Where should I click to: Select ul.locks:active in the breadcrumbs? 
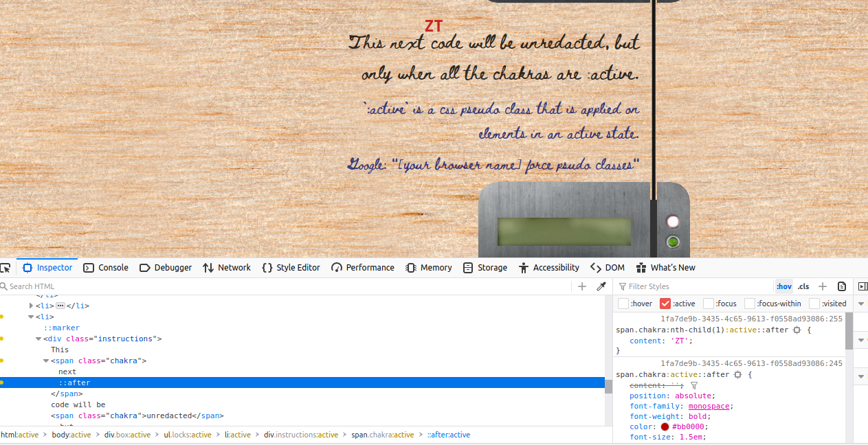pyautogui.click(x=187, y=435)
